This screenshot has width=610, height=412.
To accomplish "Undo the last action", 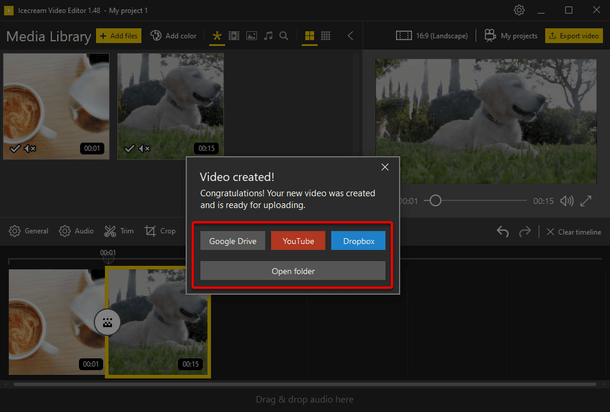I will pos(503,232).
